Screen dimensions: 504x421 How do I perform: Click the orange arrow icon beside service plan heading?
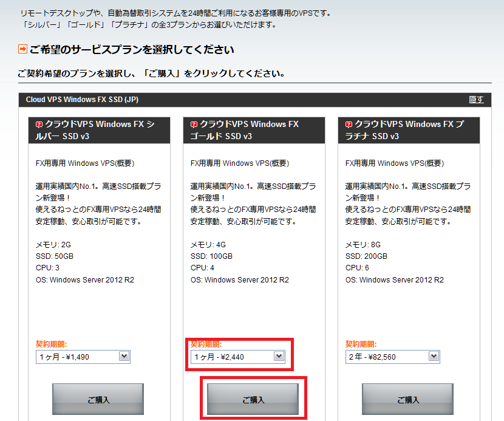click(x=22, y=49)
